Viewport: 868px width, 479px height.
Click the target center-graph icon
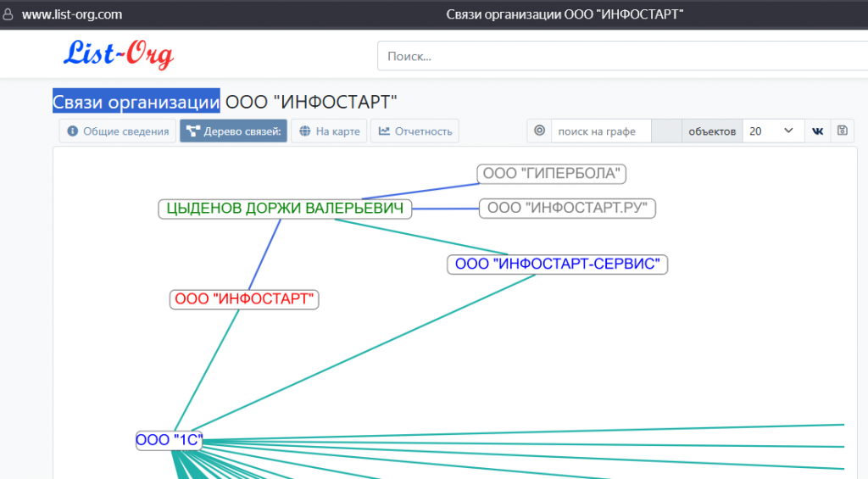[539, 131]
